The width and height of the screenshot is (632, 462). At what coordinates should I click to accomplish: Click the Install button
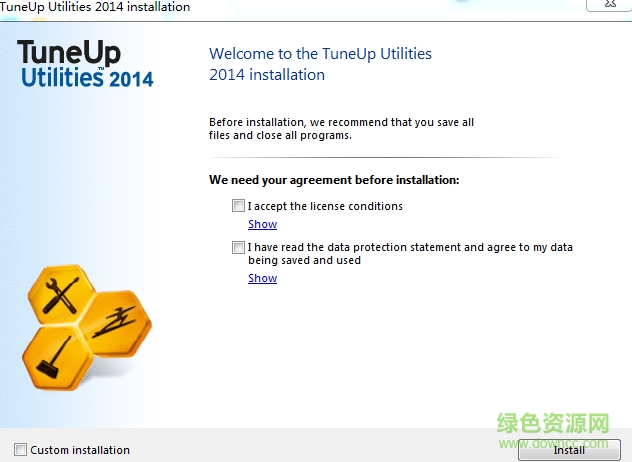569,450
